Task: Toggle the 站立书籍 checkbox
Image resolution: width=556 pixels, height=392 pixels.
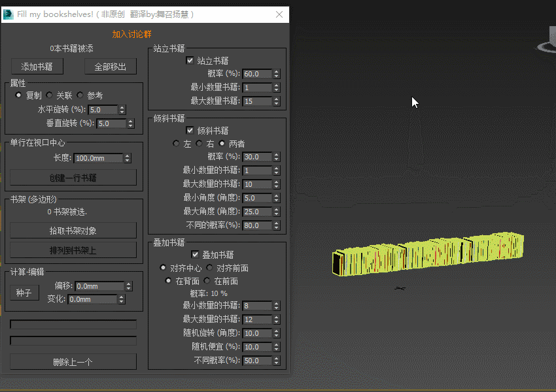Action: pyautogui.click(x=189, y=61)
